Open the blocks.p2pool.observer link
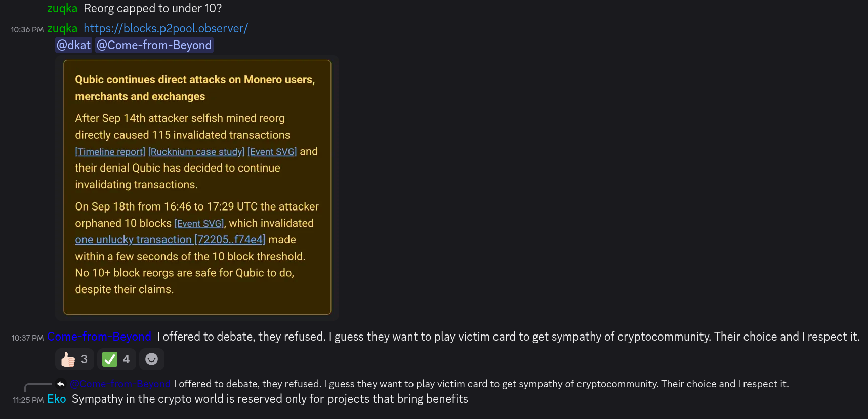Viewport: 868px width, 419px height. (x=166, y=28)
